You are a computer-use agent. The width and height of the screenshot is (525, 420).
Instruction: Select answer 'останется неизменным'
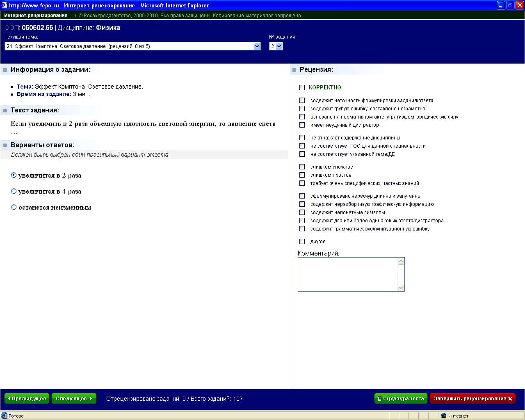(x=14, y=207)
